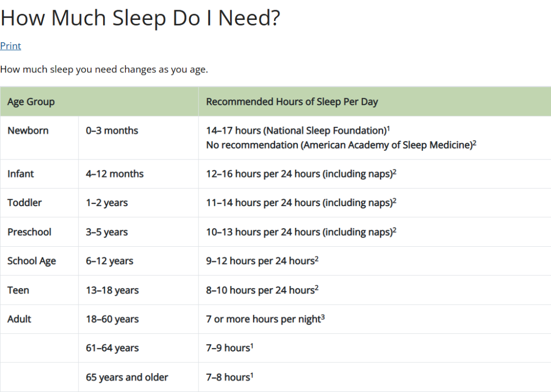Click the '61–64 years' age cell
The height and width of the screenshot is (392, 551).
tap(112, 348)
